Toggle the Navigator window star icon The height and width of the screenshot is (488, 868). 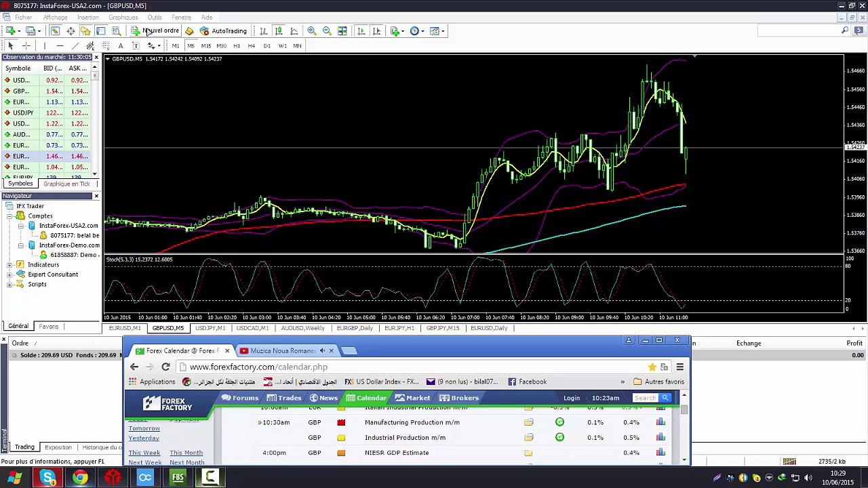[85, 30]
